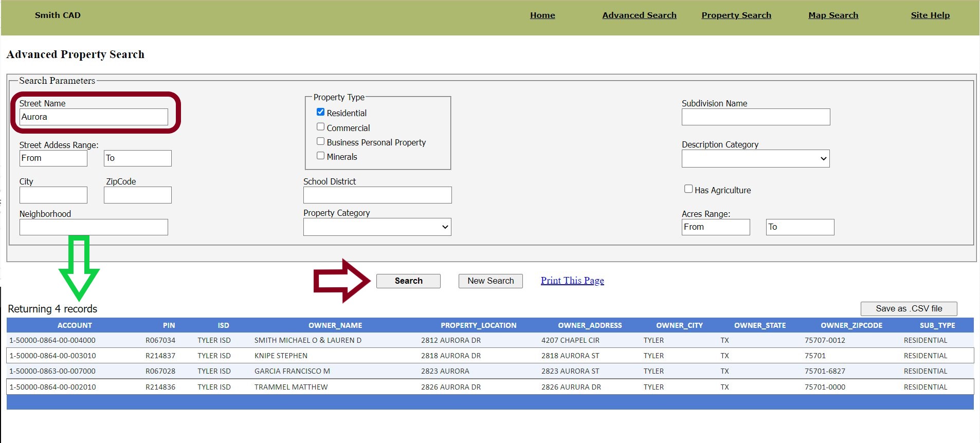Focus the Neighborhood input field
The height and width of the screenshot is (443, 980).
coord(94,227)
